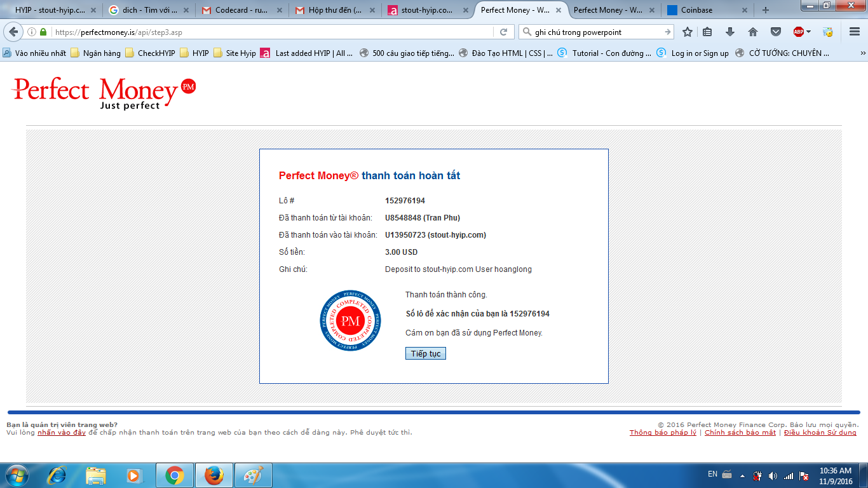Select the batch number 152976194 beside Lô #
Image resolution: width=868 pixels, height=488 pixels.
(x=405, y=201)
